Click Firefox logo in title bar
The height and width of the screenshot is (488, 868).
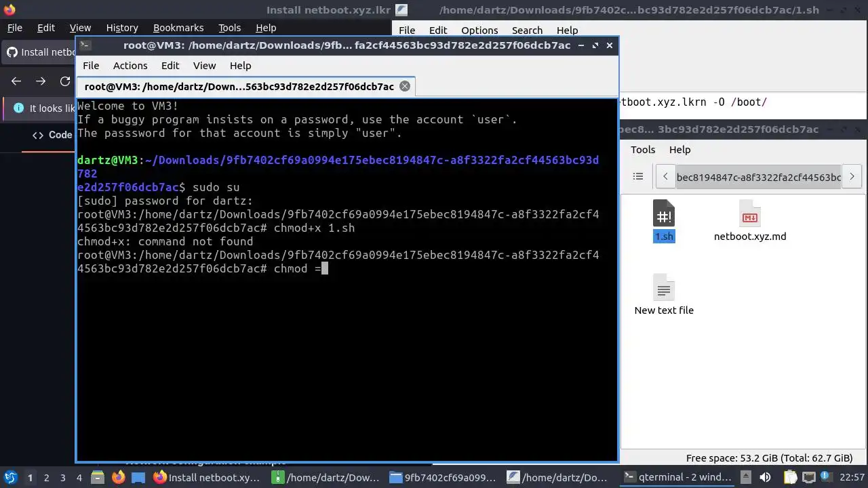9,9
